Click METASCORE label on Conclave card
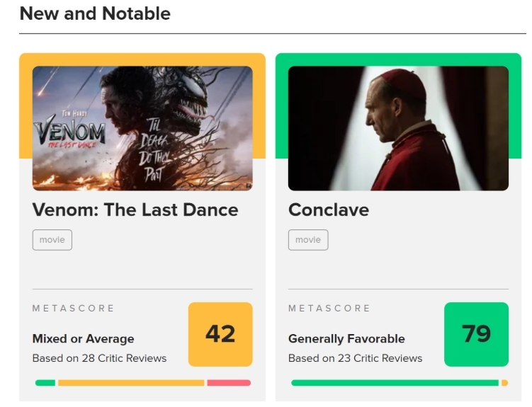 pos(329,308)
